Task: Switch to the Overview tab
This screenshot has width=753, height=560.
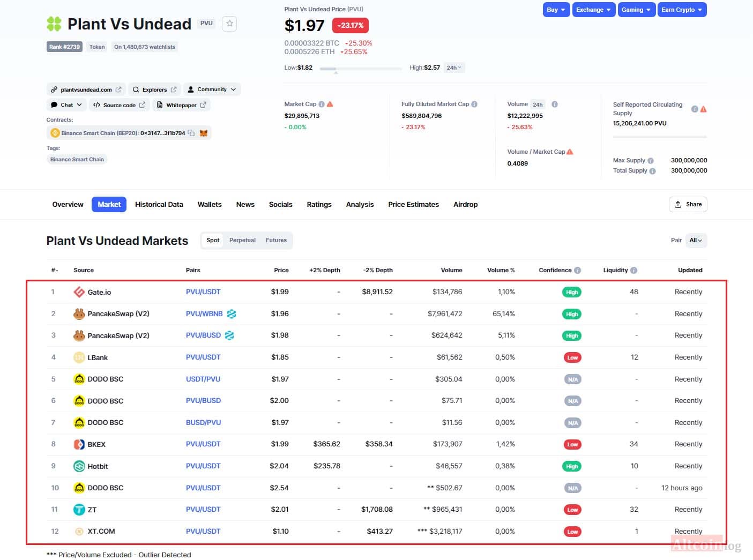Action: coord(68,204)
